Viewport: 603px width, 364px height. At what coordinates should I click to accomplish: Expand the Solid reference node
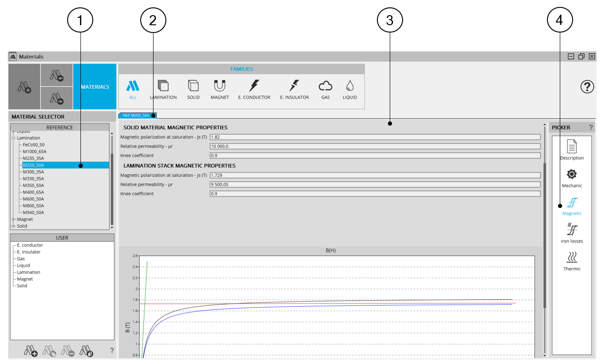coord(13,226)
